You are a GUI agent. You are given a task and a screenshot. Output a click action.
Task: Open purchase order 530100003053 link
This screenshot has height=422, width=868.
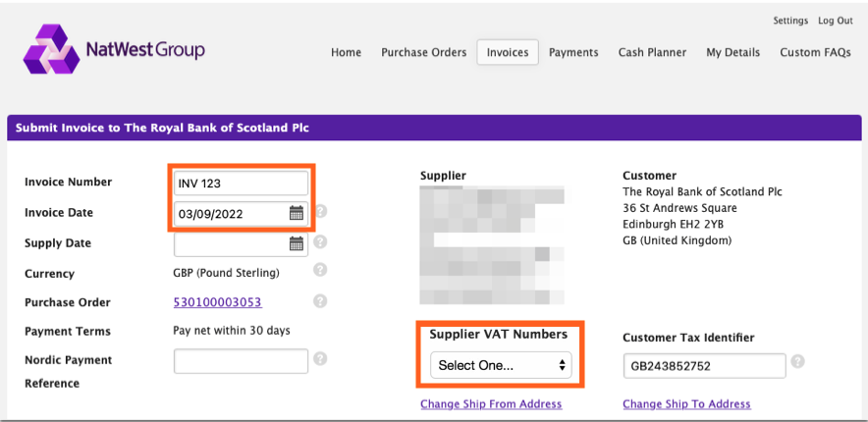pos(218,302)
